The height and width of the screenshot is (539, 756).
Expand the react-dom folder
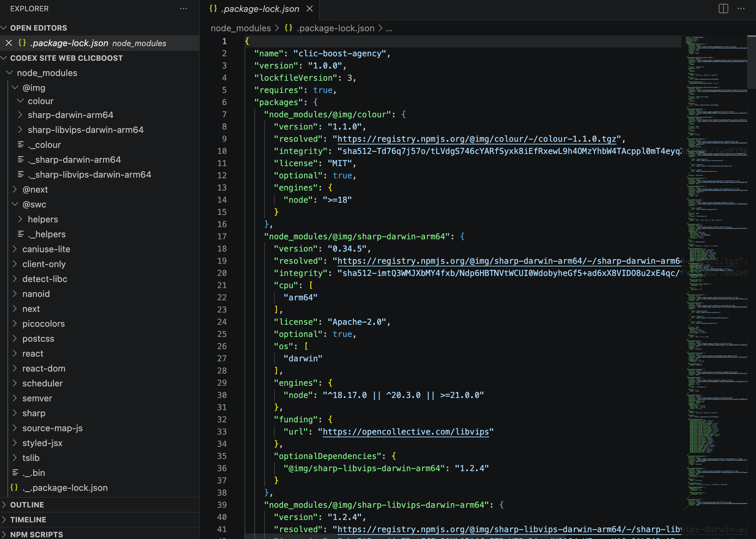click(x=15, y=368)
